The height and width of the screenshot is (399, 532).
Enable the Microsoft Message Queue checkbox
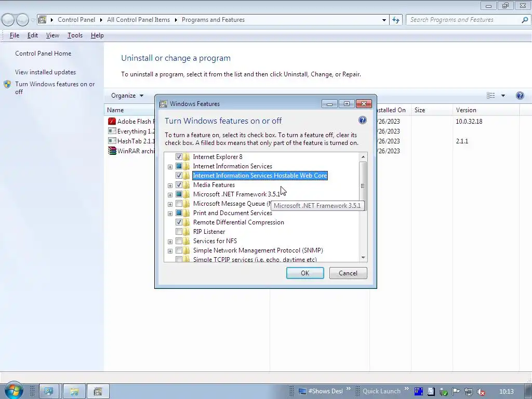tap(179, 204)
